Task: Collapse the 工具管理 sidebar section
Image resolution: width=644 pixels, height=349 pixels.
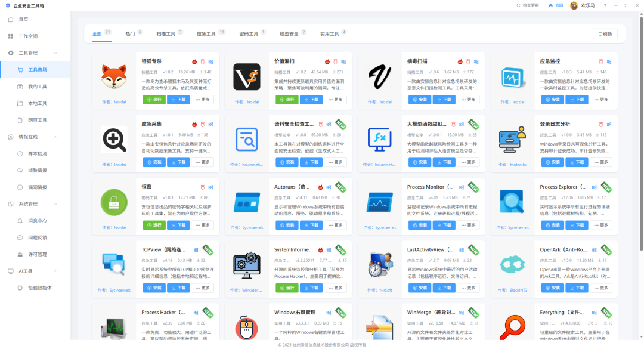Action: coord(55,53)
